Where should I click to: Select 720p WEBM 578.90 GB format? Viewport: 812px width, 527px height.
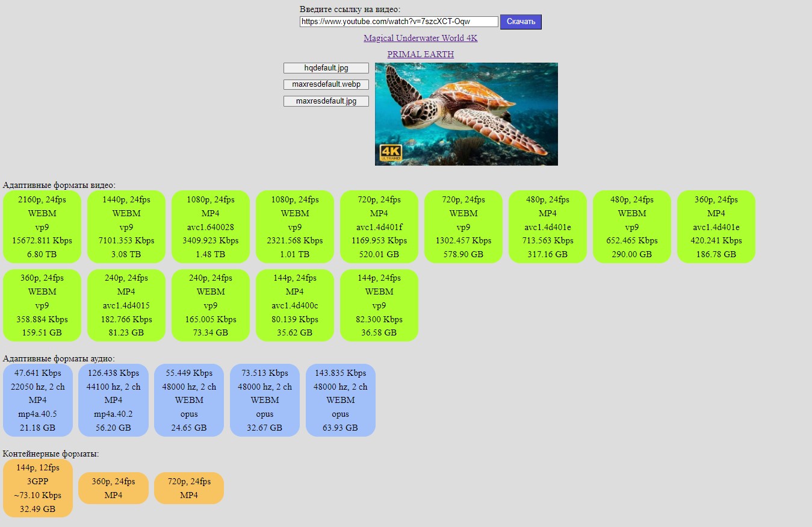click(463, 227)
